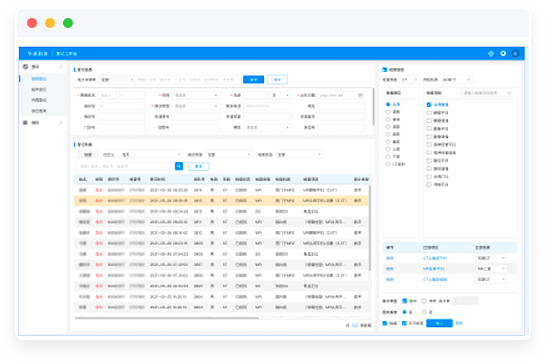Open the dropdown left of the top search box
Screen dimensions: 546x363
tap(117, 80)
